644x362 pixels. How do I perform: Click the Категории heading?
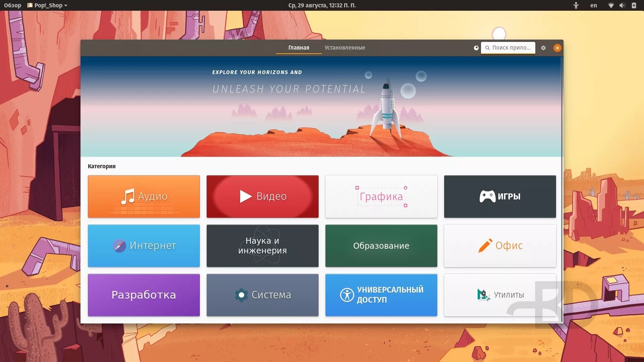(102, 166)
